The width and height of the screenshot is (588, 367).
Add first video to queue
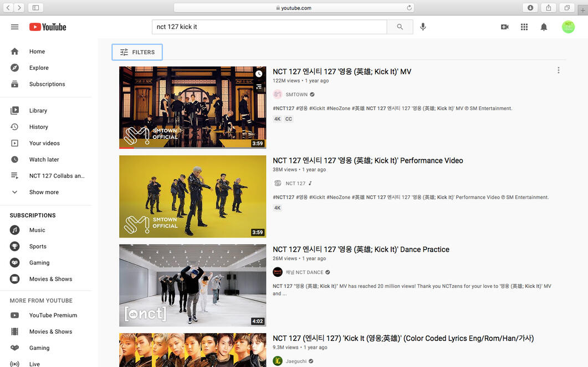coord(259,87)
